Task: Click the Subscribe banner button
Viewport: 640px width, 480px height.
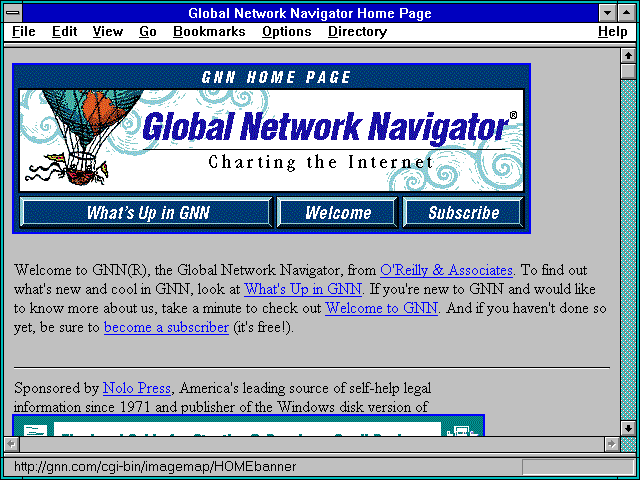Action: pyautogui.click(x=463, y=212)
